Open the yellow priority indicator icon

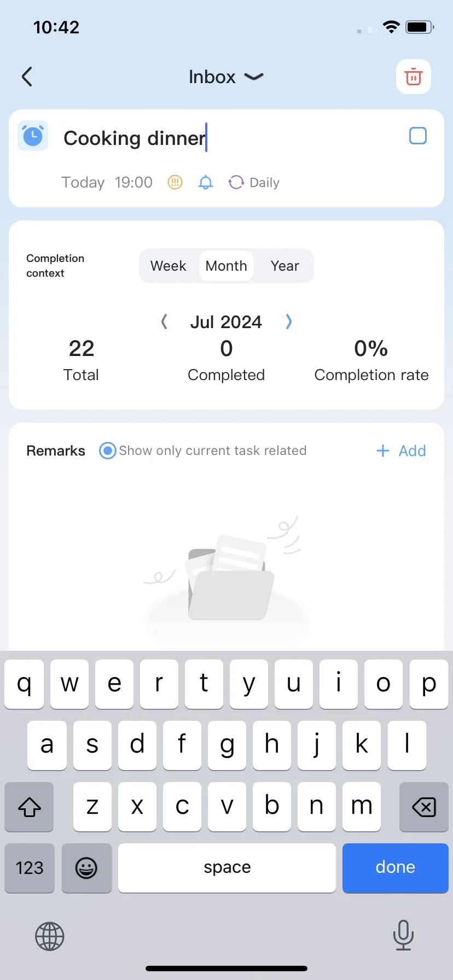175,182
